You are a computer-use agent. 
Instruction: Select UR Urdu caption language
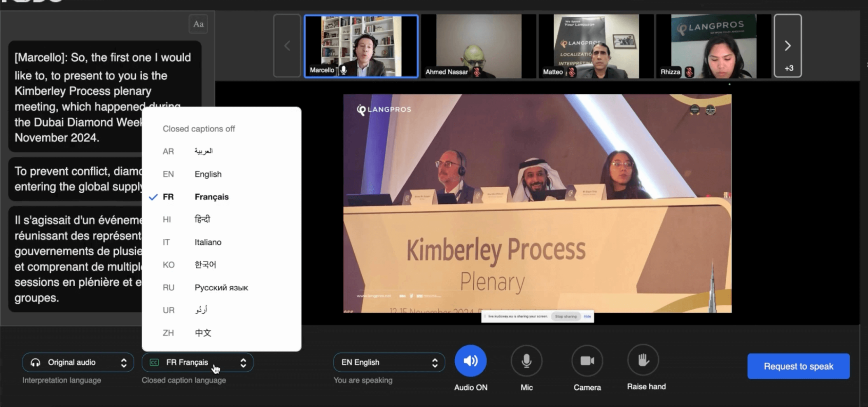(221, 310)
